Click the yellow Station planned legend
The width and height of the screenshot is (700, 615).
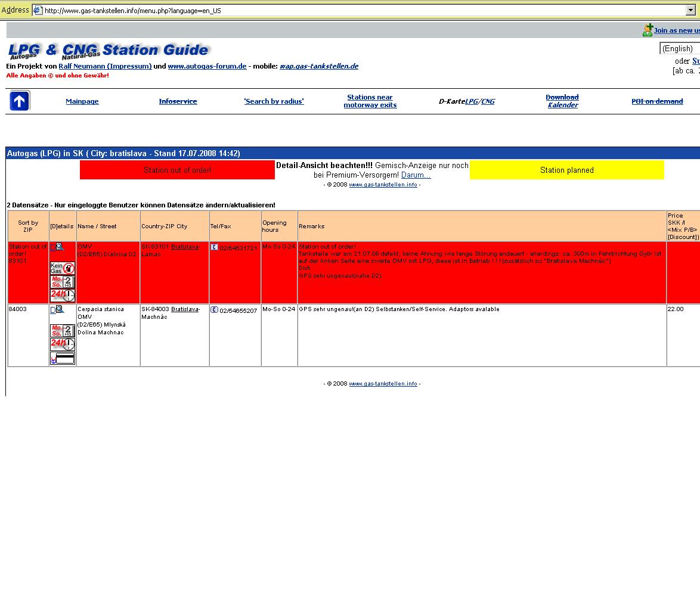(x=567, y=170)
